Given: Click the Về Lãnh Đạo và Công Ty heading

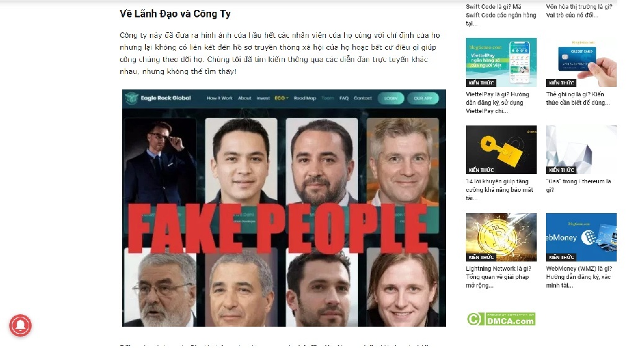Looking at the screenshot, I should (175, 14).
